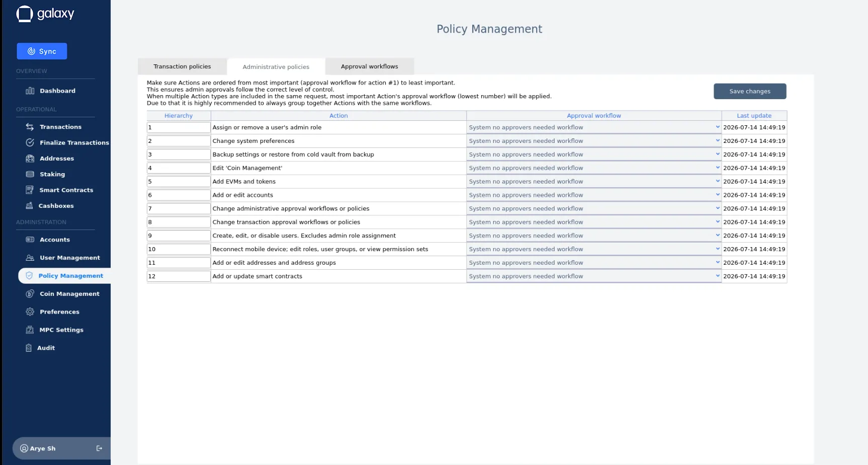Viewport: 868px width, 465px height.
Task: Open workflow dropdown for Backup settings or restore
Action: [x=594, y=154]
